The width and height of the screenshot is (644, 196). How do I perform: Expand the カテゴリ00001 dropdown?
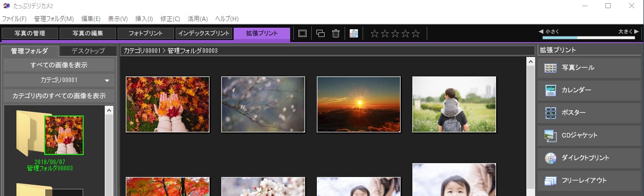point(59,81)
